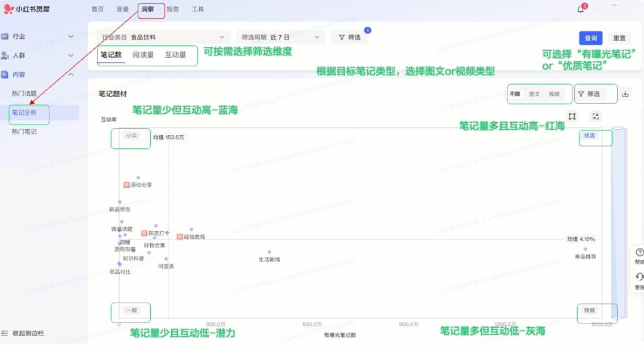Image resolution: width=644 pixels, height=348 pixels.
Task: Open the 客服 customer service headset icon
Action: (x=639, y=277)
